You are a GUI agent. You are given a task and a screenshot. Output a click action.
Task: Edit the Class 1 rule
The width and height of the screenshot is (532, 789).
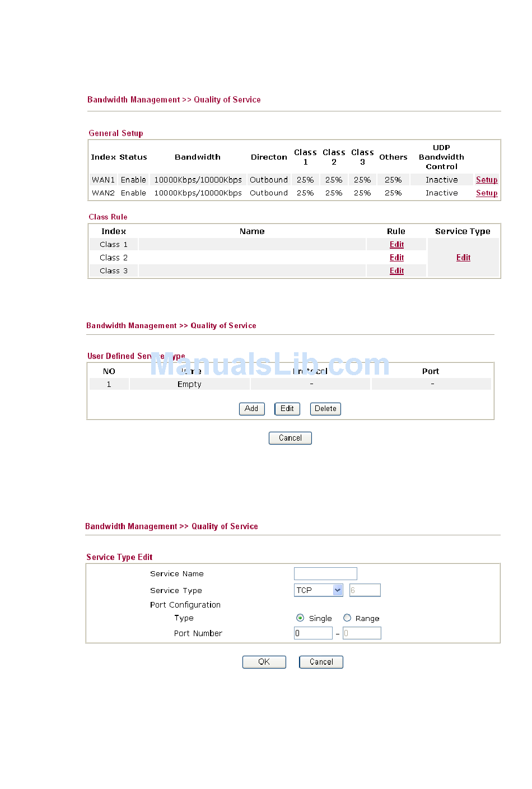pyautogui.click(x=396, y=245)
